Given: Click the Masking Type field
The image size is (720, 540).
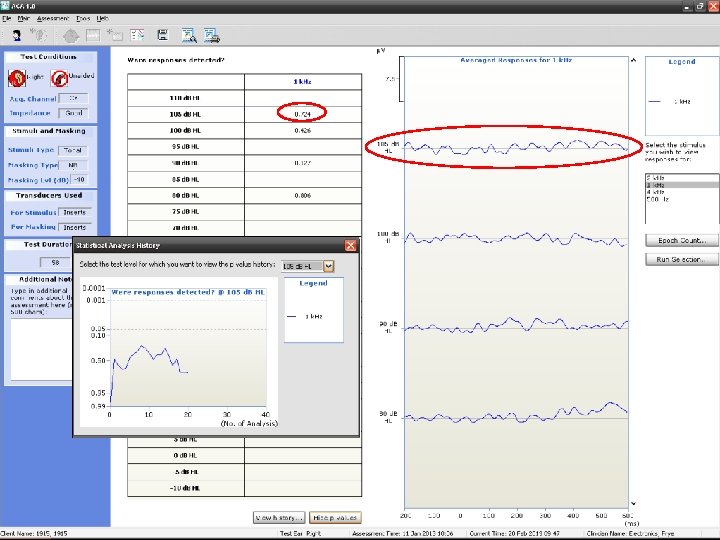Looking at the screenshot, I should click(x=73, y=165).
